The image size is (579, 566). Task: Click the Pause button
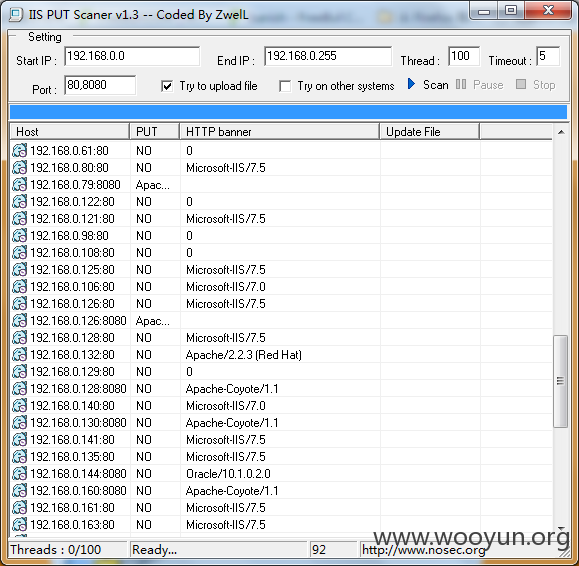click(479, 85)
